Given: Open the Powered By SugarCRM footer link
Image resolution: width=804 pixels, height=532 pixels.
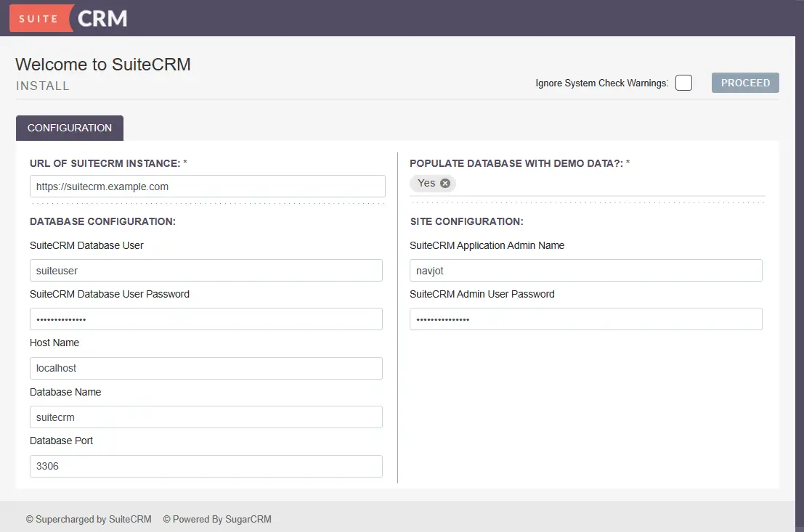Looking at the screenshot, I should pyautogui.click(x=217, y=519).
